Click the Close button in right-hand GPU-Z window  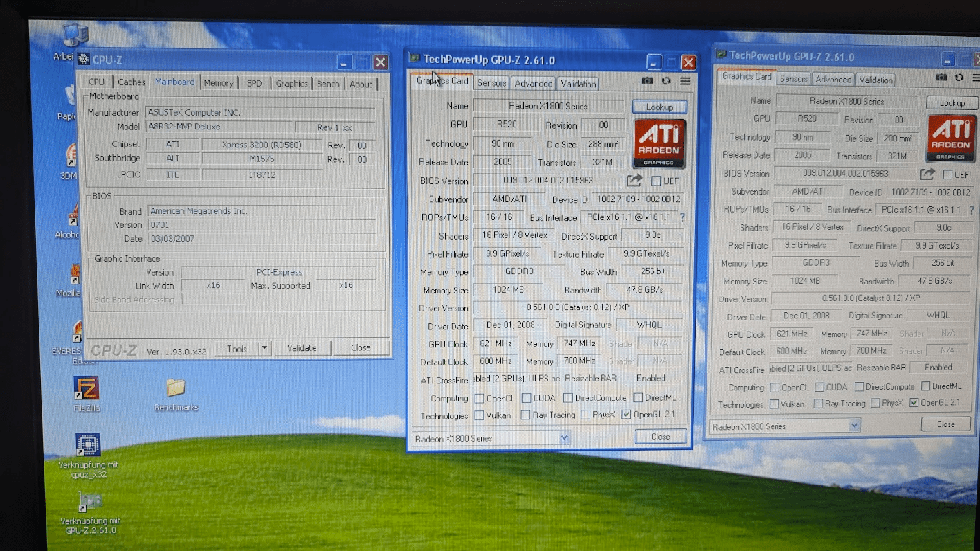[x=945, y=424]
